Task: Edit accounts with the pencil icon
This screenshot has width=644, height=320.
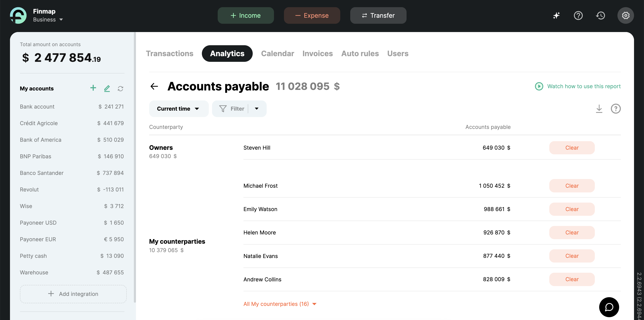Action: [x=107, y=88]
